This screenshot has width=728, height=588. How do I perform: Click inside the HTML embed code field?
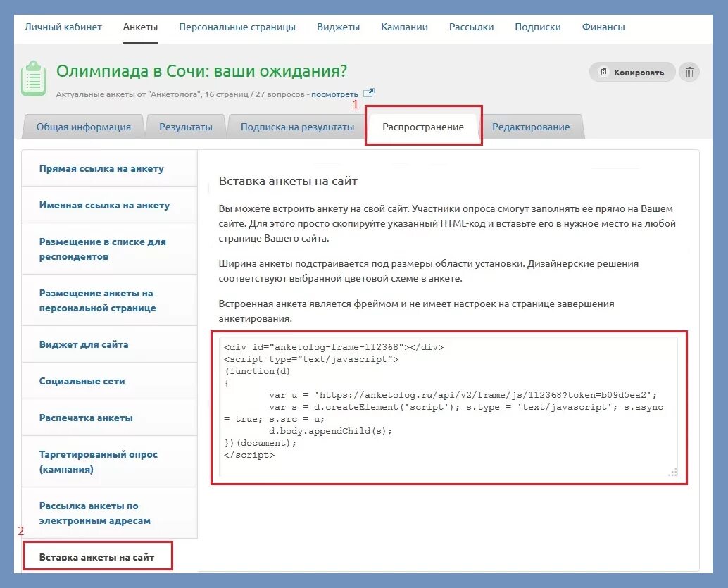[448, 407]
